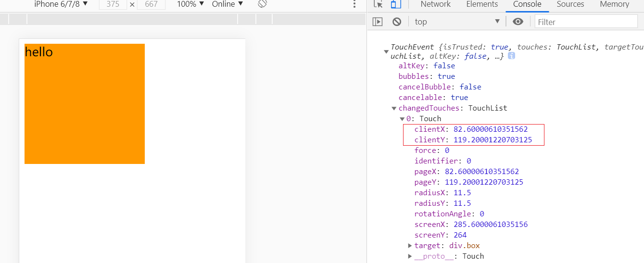Image resolution: width=644 pixels, height=263 pixels.
Task: Switch to the Sources tab
Action: (x=570, y=4)
